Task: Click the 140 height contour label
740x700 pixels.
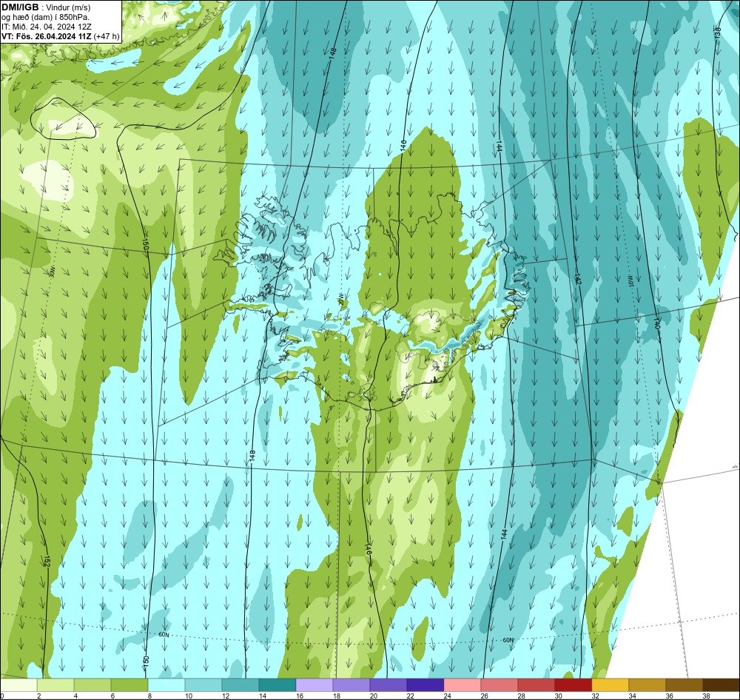Action: pyautogui.click(x=656, y=323)
